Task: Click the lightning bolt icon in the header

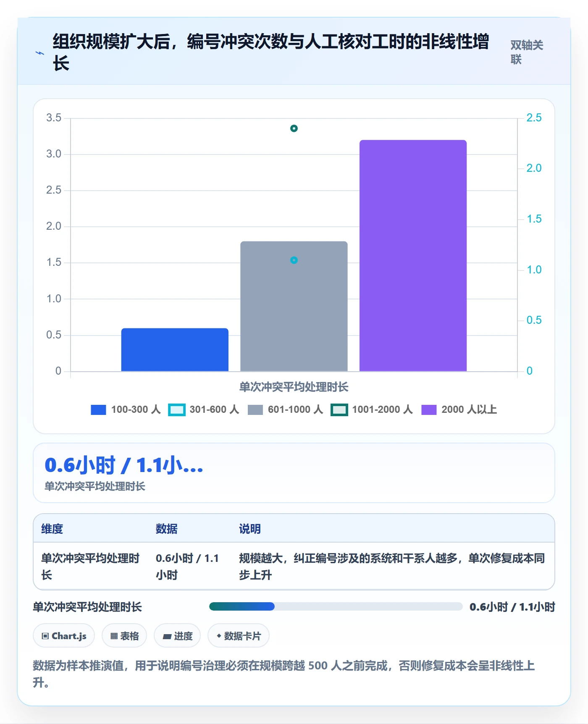Action: pyautogui.click(x=39, y=53)
